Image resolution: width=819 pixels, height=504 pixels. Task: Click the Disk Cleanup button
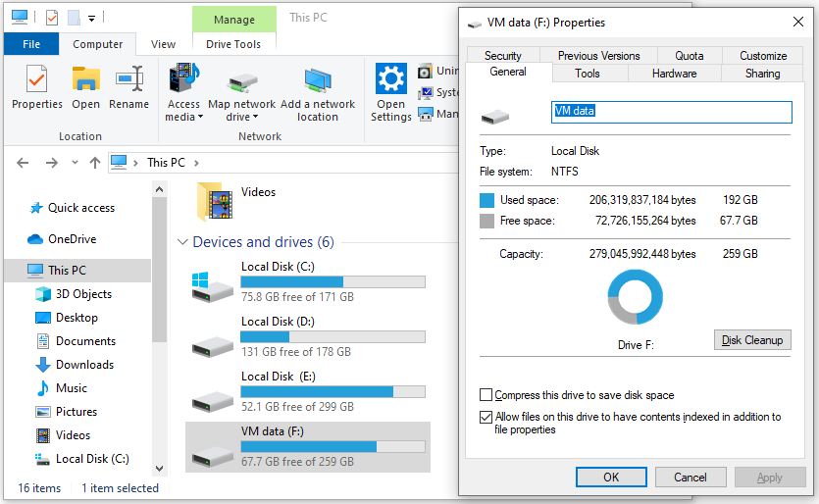coord(752,340)
